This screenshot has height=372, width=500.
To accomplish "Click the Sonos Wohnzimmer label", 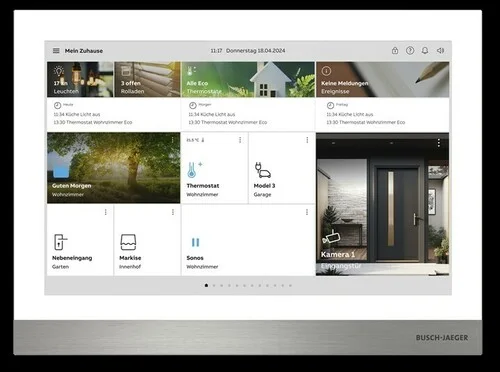I will click(202, 262).
